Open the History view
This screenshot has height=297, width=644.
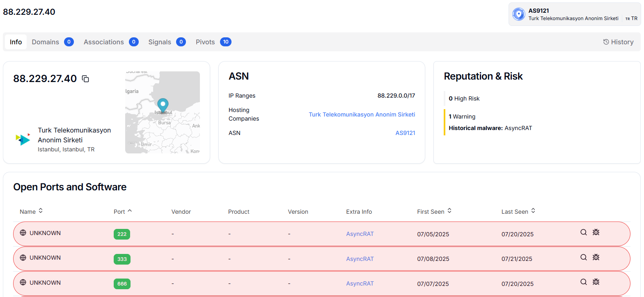pyautogui.click(x=618, y=42)
